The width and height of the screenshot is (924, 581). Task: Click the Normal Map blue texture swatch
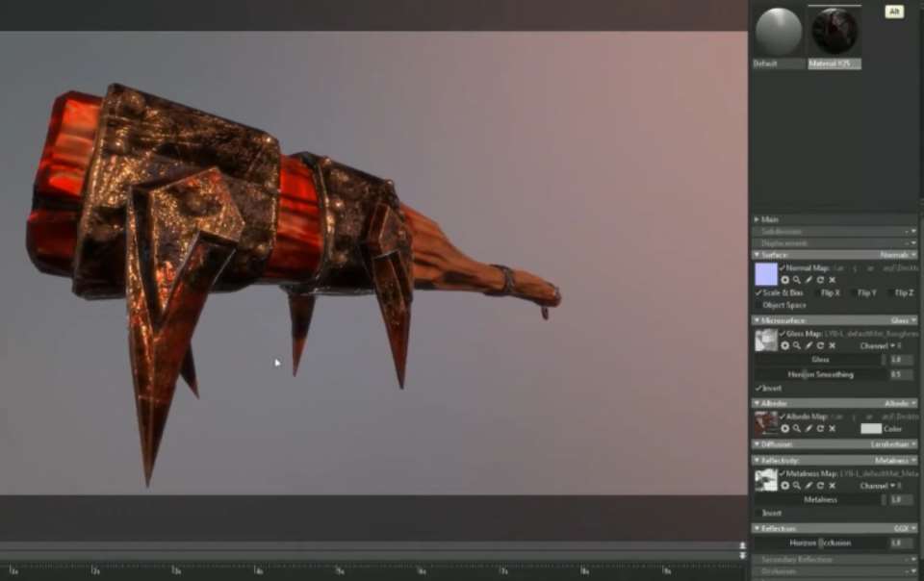766,274
